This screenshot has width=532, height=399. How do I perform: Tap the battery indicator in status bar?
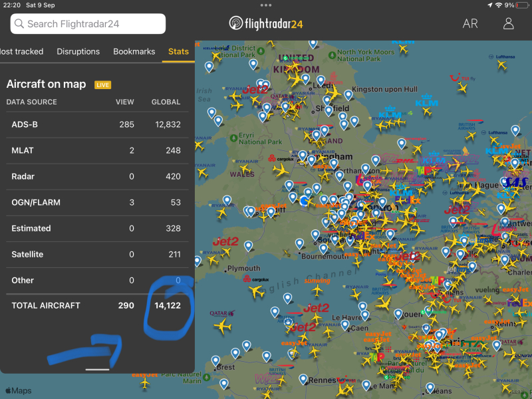click(x=522, y=5)
